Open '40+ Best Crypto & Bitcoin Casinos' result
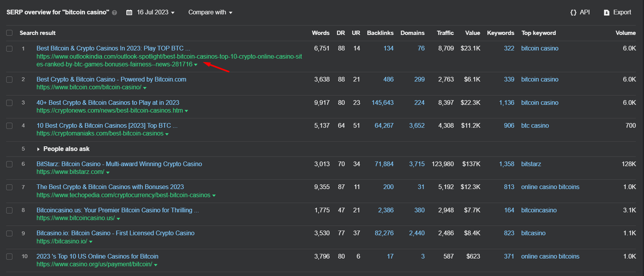The image size is (644, 276). click(108, 102)
